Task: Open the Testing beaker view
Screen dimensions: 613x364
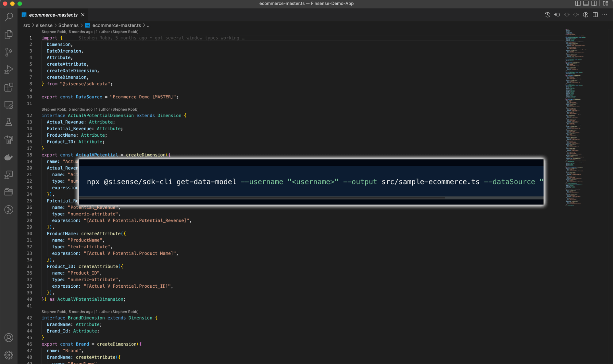Action: (x=9, y=122)
